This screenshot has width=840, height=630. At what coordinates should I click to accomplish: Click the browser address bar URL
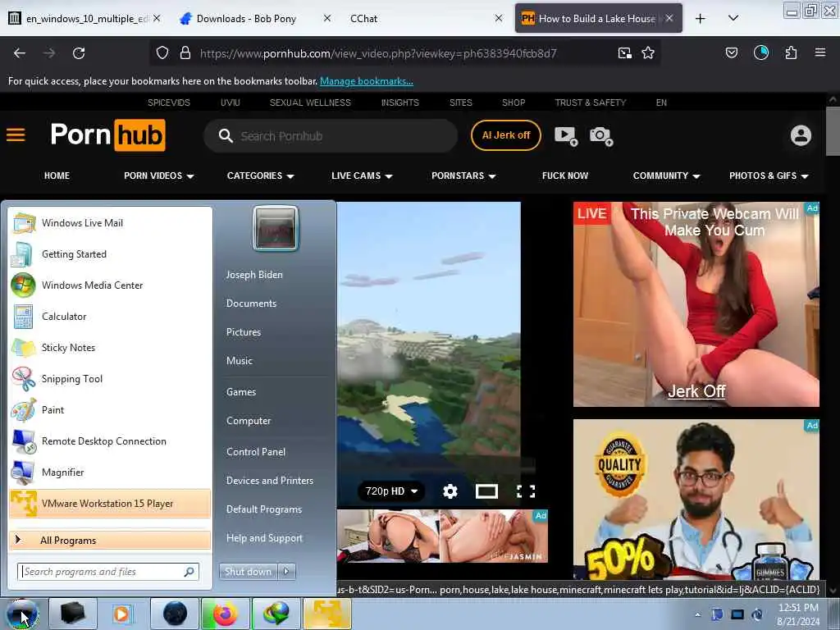[x=378, y=53]
